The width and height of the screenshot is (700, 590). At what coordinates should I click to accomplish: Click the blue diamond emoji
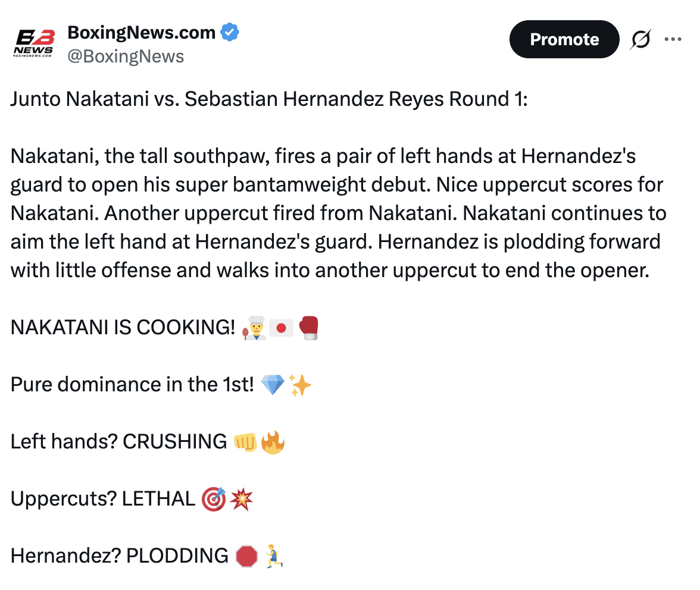tap(273, 385)
